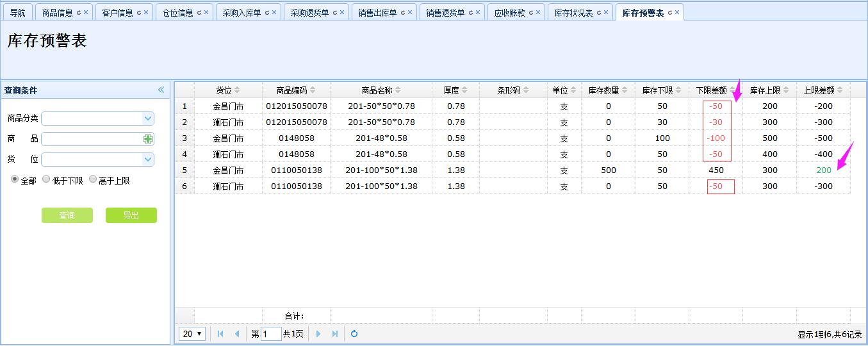
Task: Click the previous page arrow icon
Action: coord(237,334)
